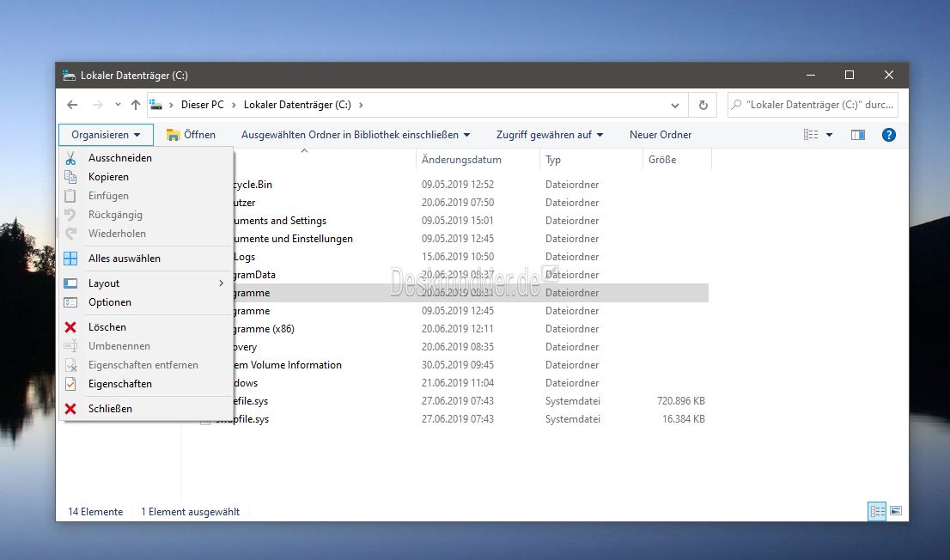
Task: Select the Volume Information folder row
Action: [x=471, y=365]
